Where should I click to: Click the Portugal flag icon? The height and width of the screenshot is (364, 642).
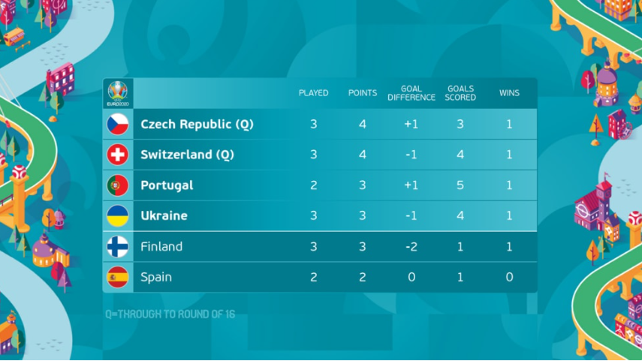118,185
